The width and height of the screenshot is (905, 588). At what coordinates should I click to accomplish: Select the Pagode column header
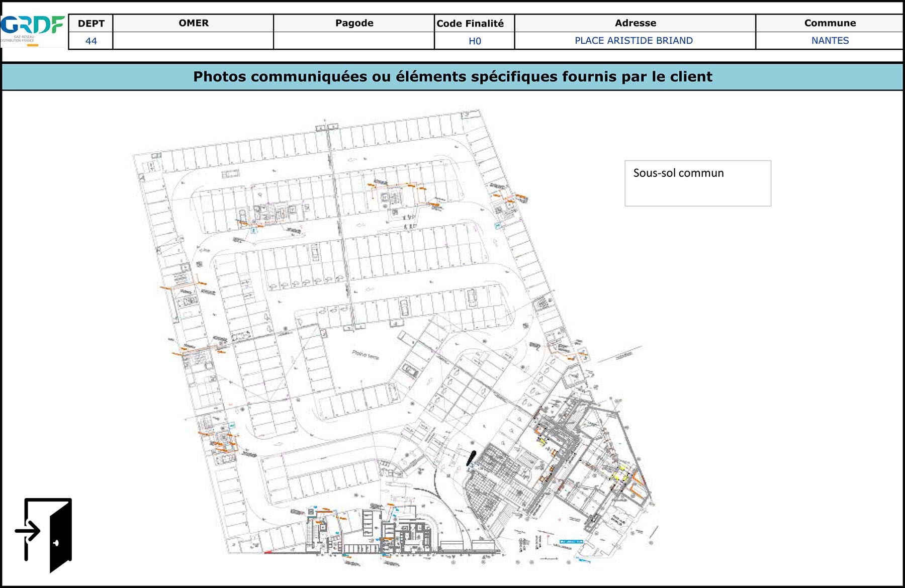(354, 23)
